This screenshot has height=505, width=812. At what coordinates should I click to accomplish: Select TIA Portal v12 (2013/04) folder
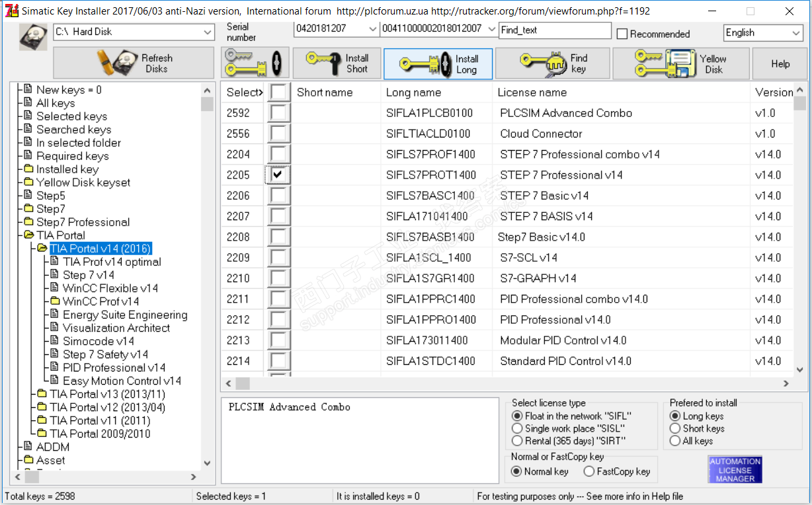click(107, 407)
